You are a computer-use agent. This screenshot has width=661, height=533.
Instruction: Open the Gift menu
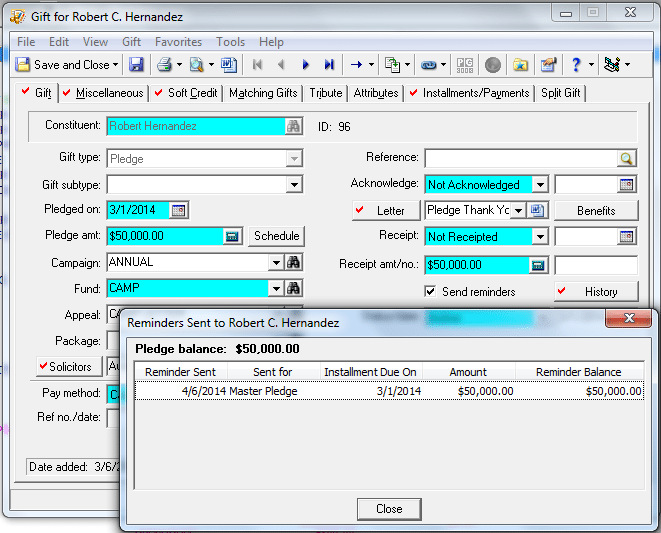pyautogui.click(x=131, y=42)
